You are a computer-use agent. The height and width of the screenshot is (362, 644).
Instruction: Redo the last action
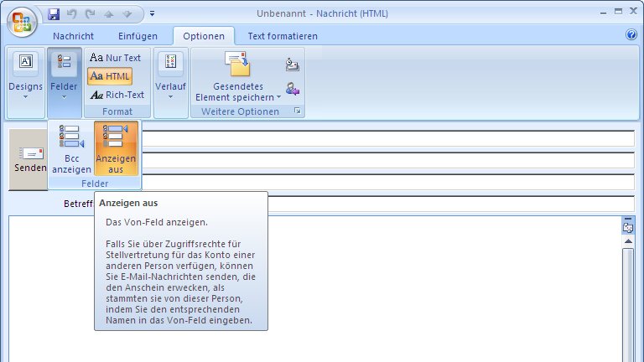pos(90,14)
